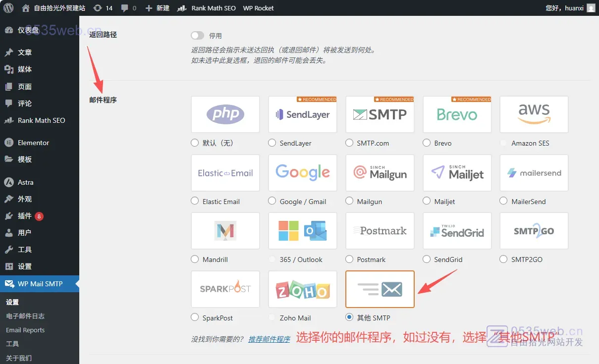Choose the Brevo mailer logo tile
The width and height of the screenshot is (599, 364).
[457, 114]
